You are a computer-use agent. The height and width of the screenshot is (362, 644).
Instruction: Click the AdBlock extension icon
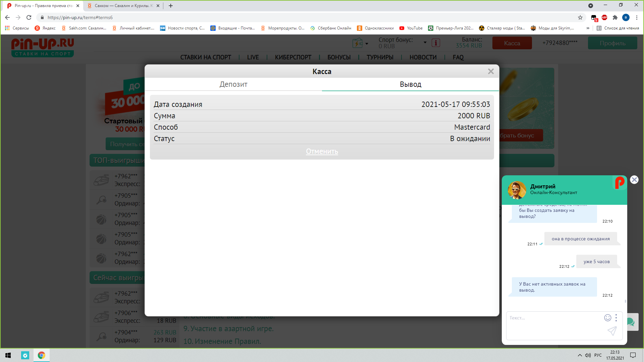coord(604,17)
